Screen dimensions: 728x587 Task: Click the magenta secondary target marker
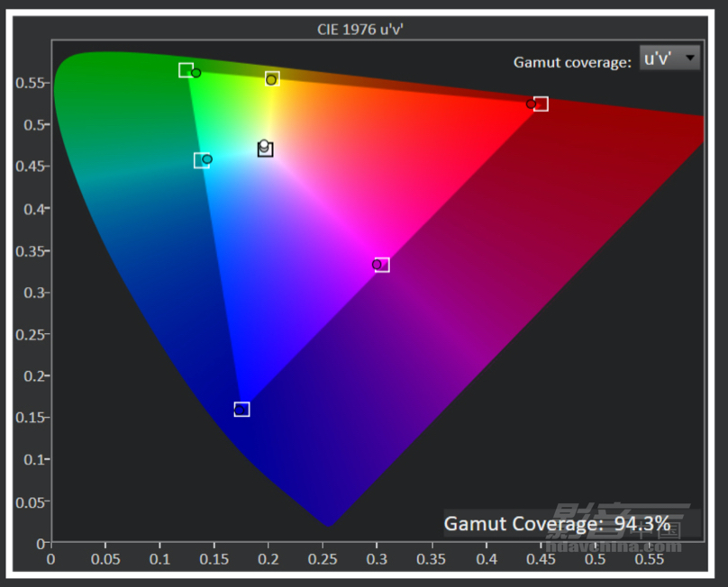coord(382,265)
